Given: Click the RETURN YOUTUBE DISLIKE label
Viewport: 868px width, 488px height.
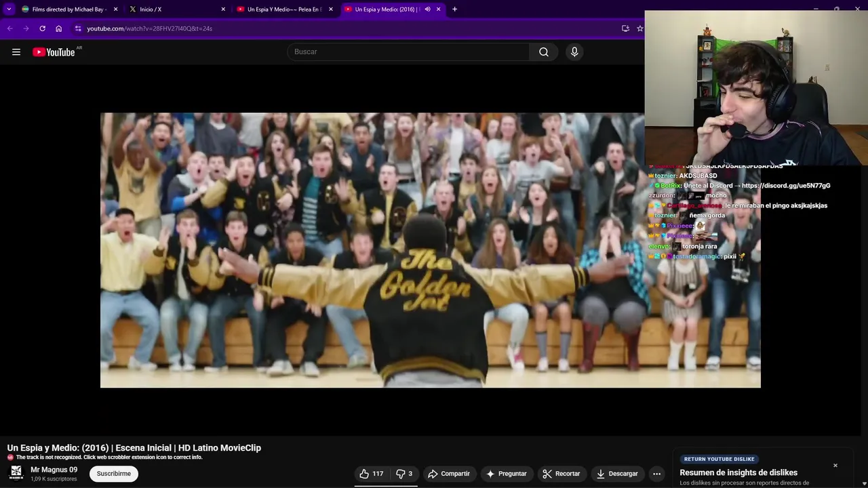Looking at the screenshot, I should click(719, 459).
